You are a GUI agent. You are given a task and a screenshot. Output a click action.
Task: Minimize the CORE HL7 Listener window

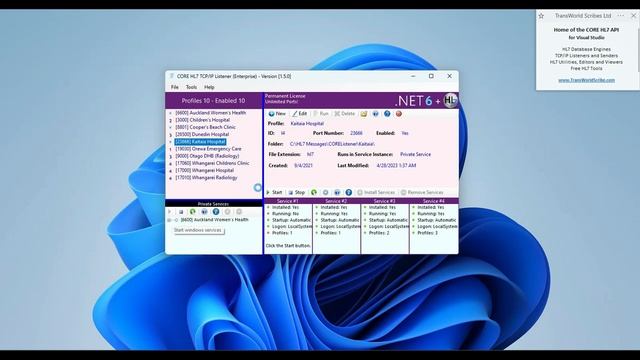[413, 76]
